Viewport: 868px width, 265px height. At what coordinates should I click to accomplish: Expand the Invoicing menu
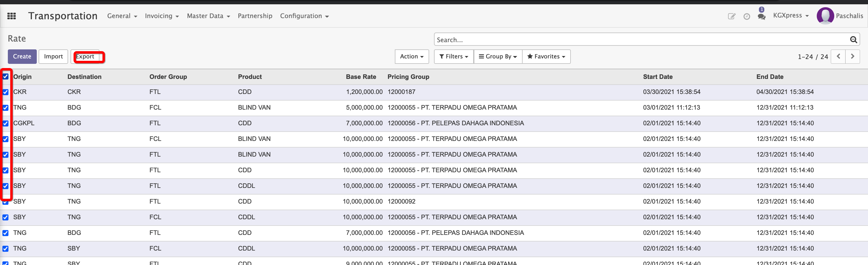click(162, 16)
